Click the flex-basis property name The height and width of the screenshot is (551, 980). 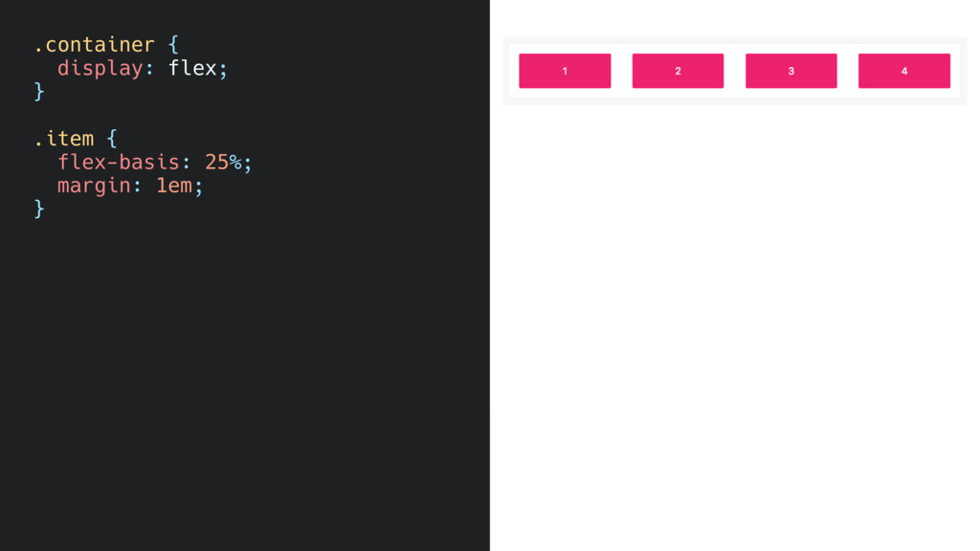[118, 162]
